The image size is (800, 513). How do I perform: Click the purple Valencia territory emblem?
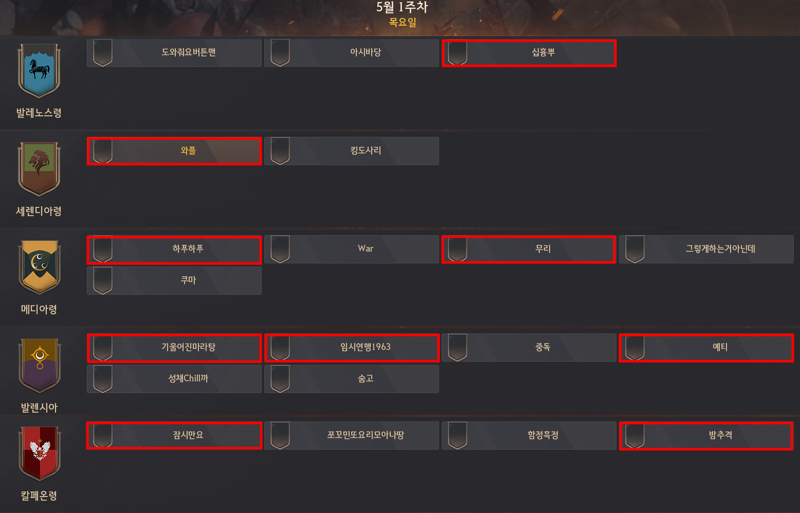[x=39, y=365]
